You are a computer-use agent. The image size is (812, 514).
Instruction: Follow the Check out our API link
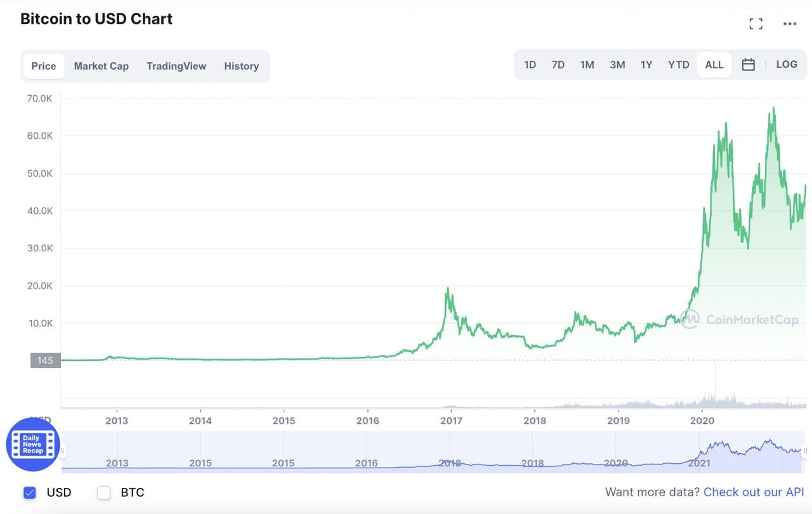(x=754, y=492)
